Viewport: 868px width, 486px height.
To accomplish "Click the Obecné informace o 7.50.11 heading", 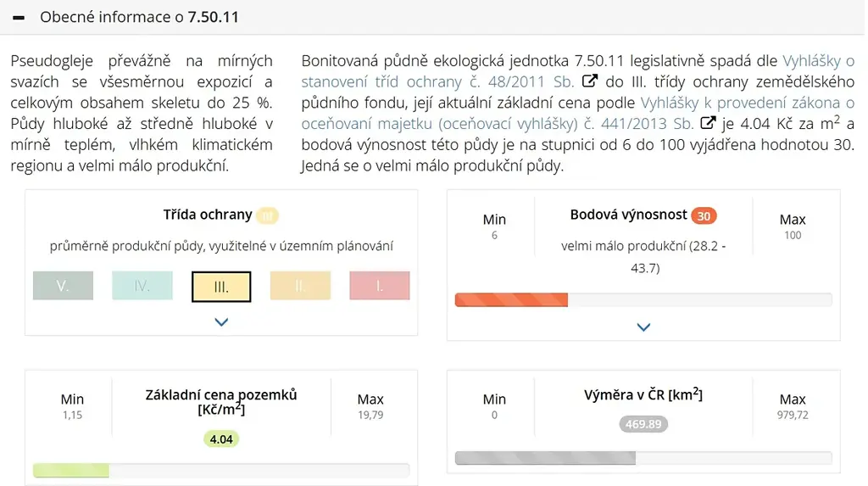I will point(139,17).
